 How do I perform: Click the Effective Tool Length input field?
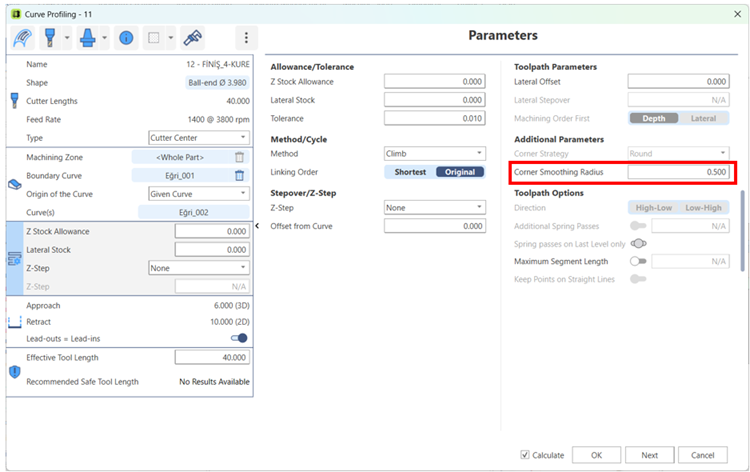coord(212,357)
